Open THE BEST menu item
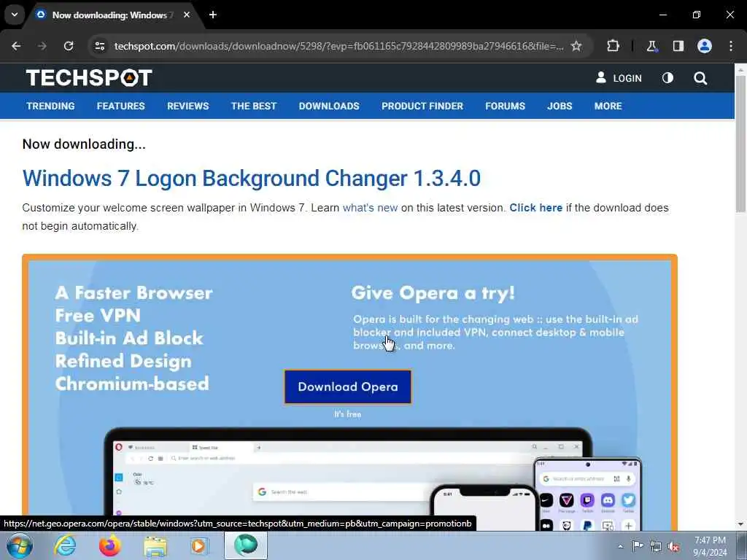The image size is (747, 560). click(253, 106)
